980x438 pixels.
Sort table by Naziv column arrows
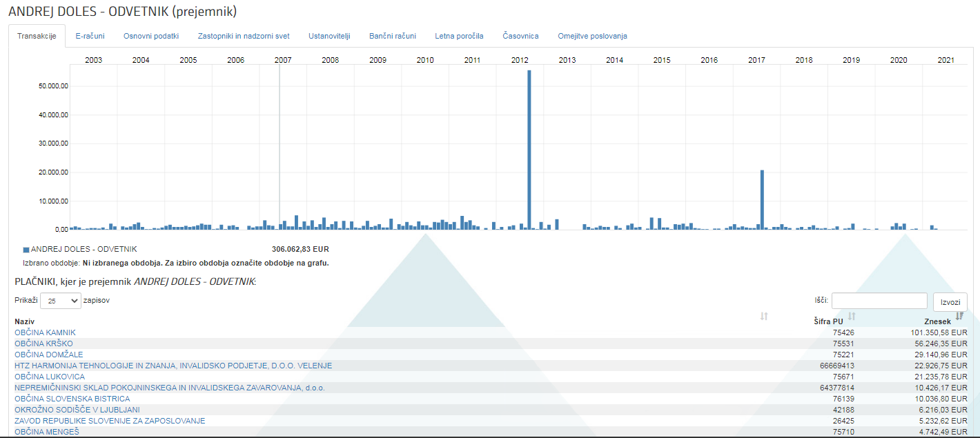pos(764,316)
